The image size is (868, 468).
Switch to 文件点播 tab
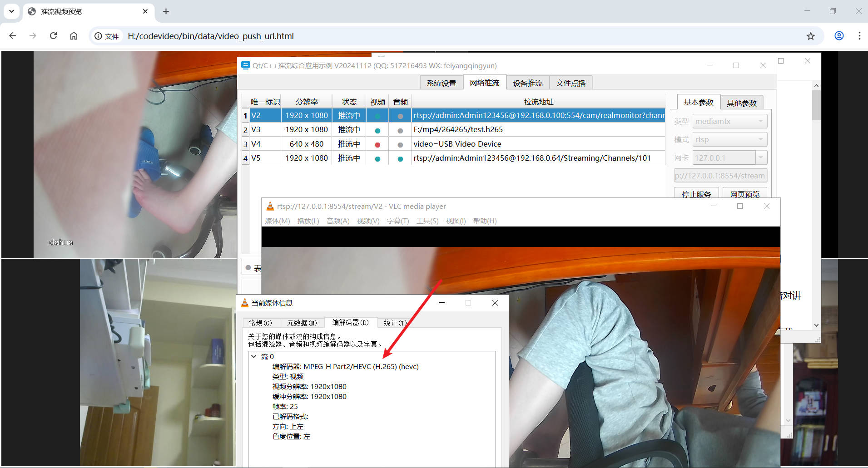[571, 83]
